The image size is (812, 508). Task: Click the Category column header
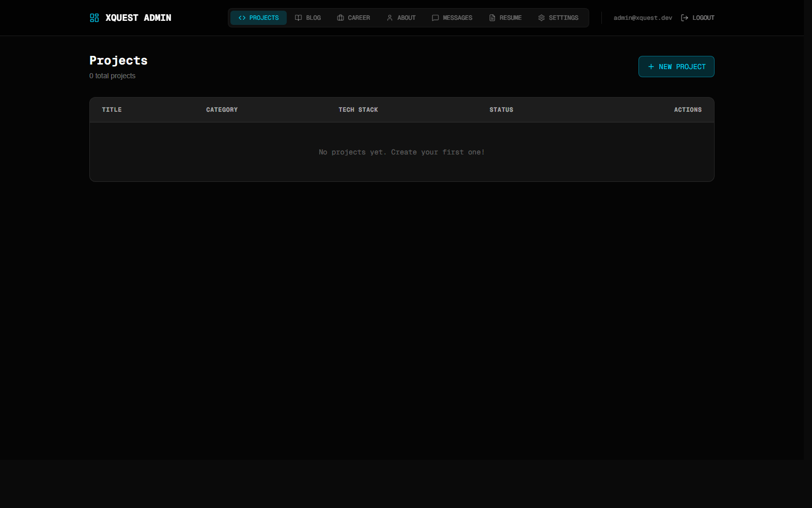click(x=222, y=110)
